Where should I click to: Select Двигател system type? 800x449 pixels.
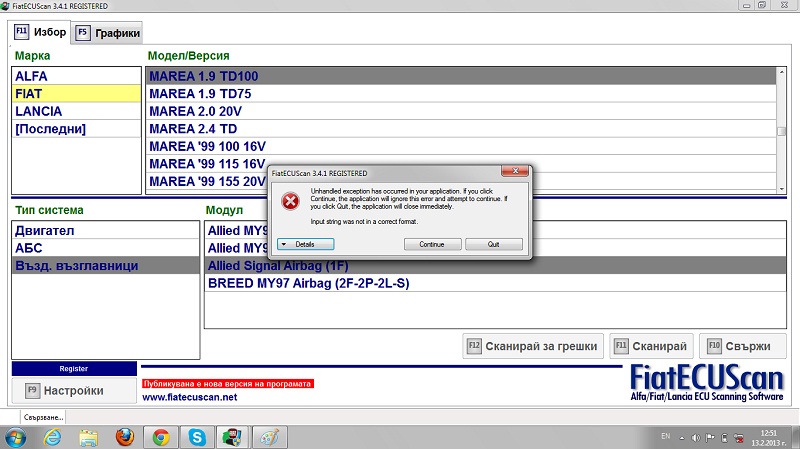(45, 230)
